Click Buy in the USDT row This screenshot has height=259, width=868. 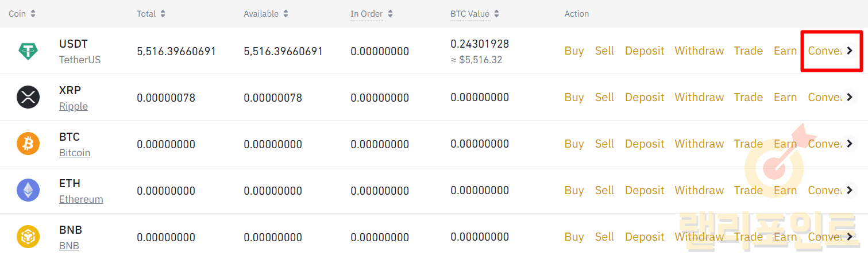pos(574,51)
